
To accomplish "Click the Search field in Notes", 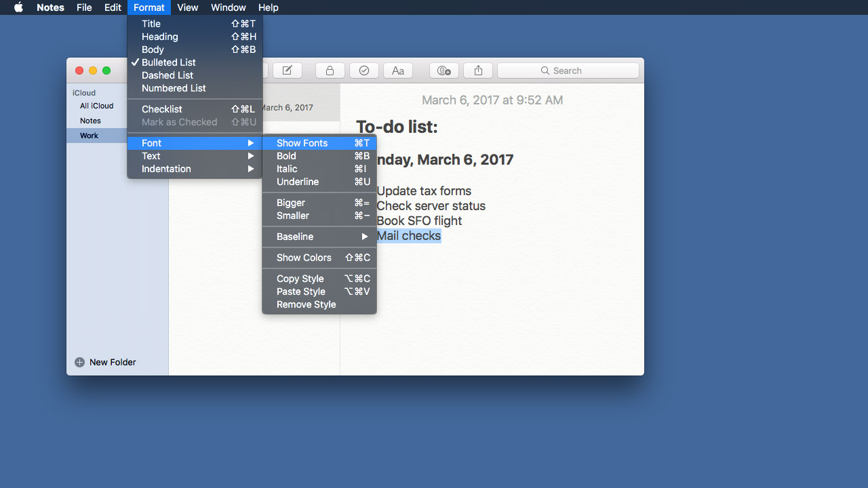I will [x=568, y=70].
